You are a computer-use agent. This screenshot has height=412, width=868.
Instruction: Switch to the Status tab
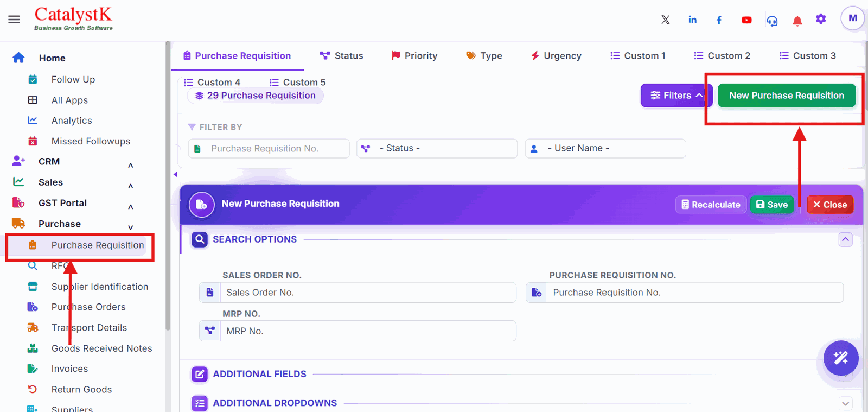click(x=341, y=56)
